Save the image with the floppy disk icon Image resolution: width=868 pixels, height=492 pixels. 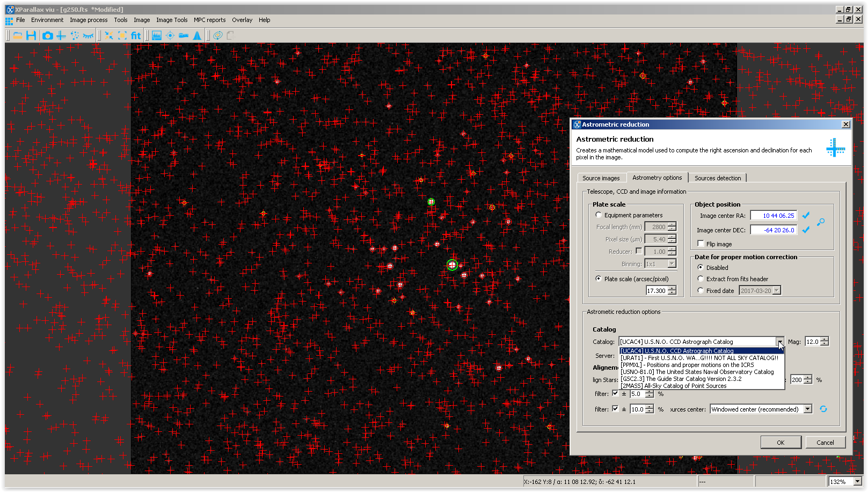(31, 35)
